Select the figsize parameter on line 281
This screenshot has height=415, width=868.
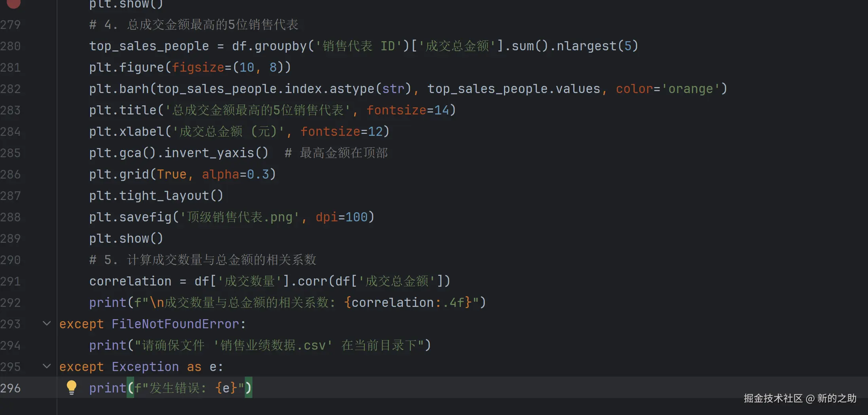click(199, 67)
